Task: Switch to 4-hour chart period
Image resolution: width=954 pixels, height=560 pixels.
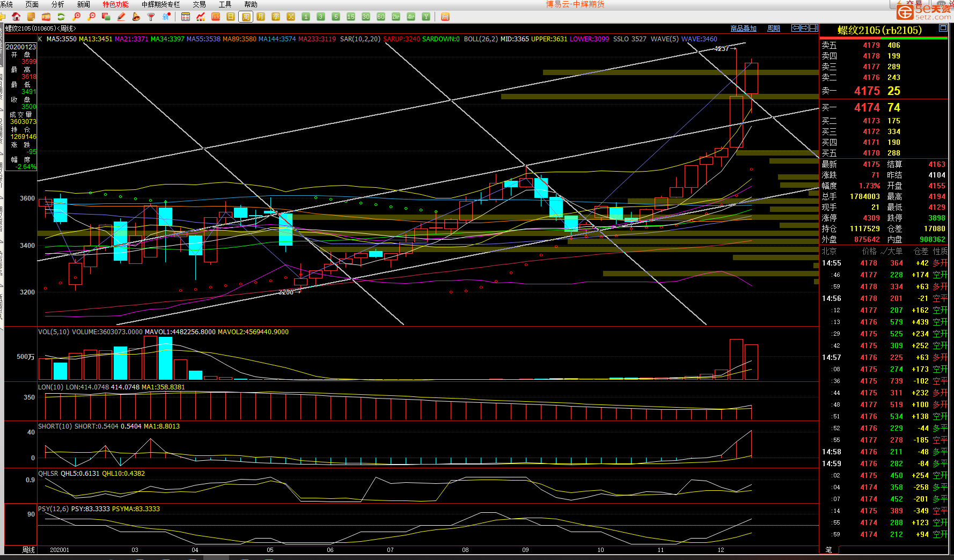Action: point(411,17)
